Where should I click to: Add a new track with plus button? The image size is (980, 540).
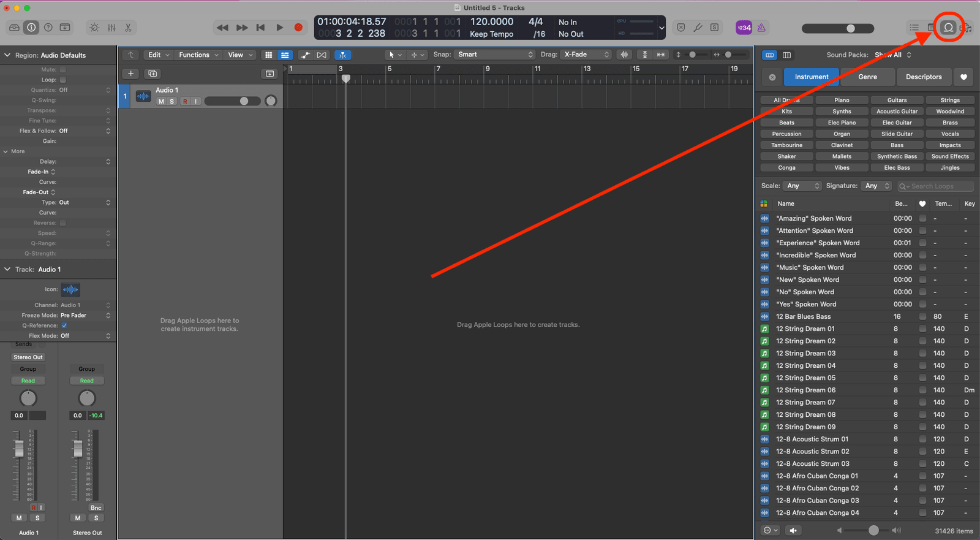[130, 74]
